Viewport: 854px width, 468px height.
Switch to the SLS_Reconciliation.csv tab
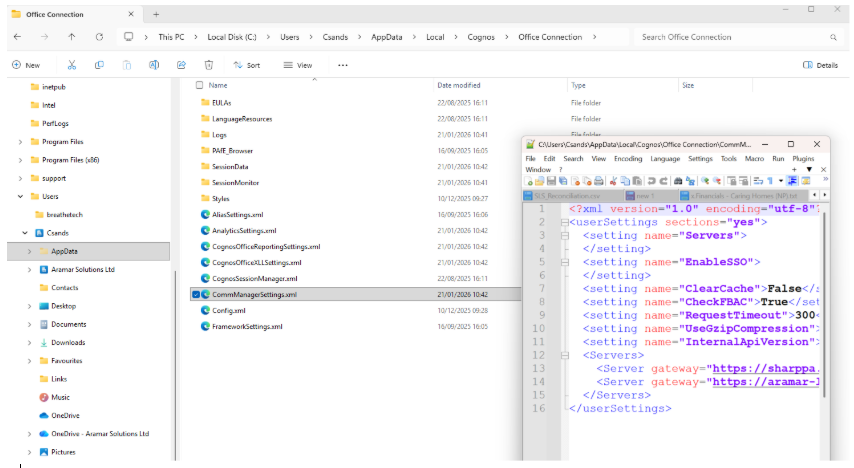tap(572, 196)
